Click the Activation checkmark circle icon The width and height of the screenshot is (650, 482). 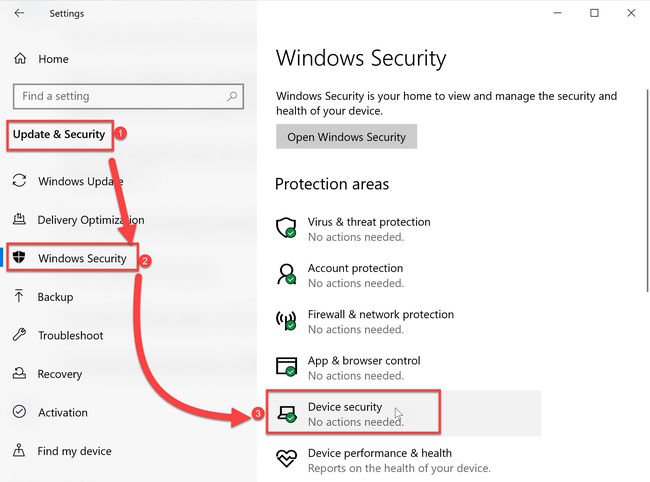(x=19, y=412)
